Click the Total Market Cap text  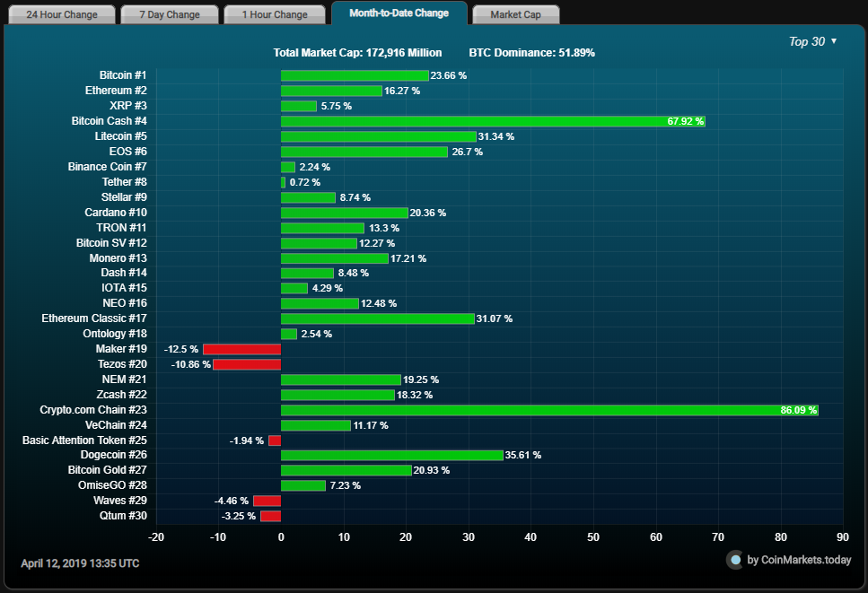point(357,53)
